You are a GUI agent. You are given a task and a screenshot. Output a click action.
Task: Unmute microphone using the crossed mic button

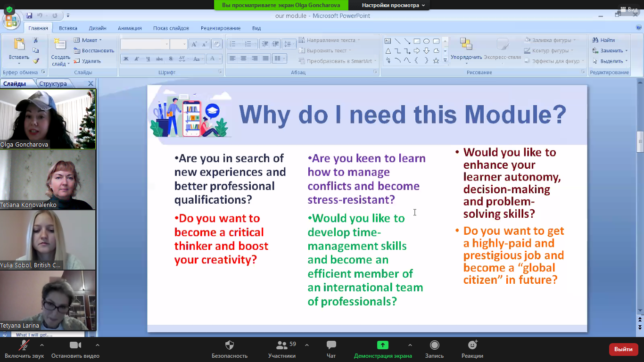pyautogui.click(x=24, y=346)
